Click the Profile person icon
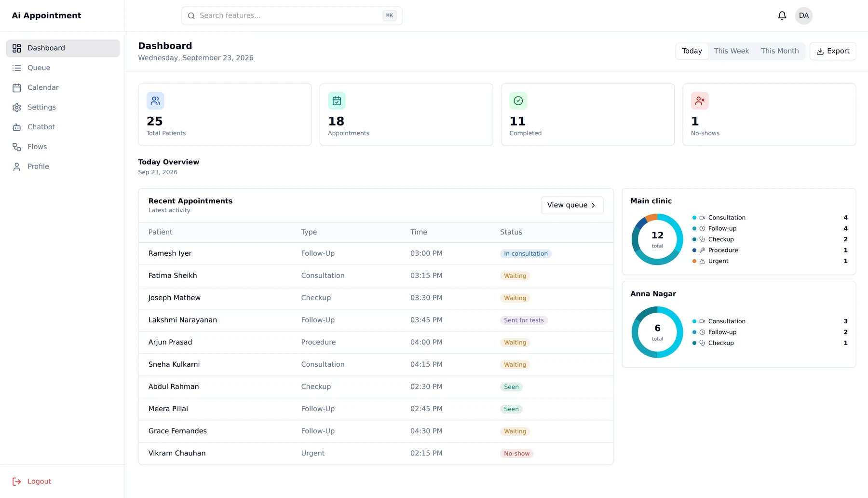This screenshot has width=868, height=498. pos(17,167)
